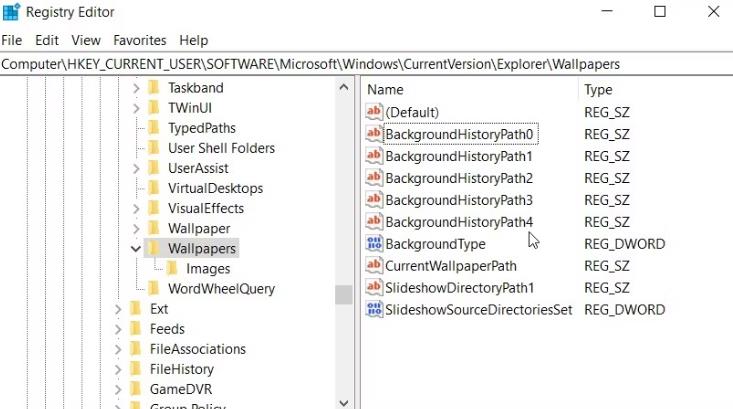Minimize the Registry Editor window
Viewport: 733px width, 409px height.
[607, 12]
